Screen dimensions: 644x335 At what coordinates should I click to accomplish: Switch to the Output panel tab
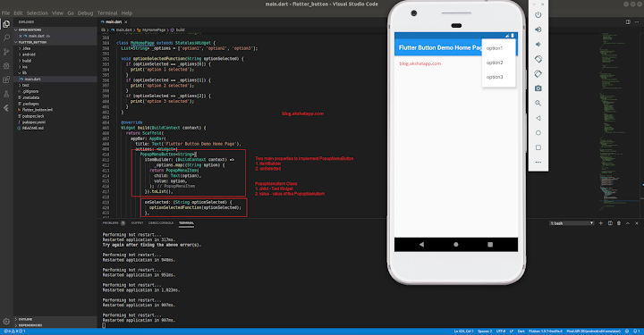[x=137, y=223]
